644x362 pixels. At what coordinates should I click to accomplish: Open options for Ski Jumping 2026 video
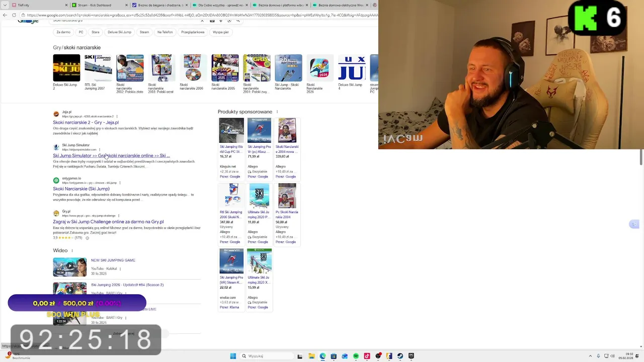point(126,293)
